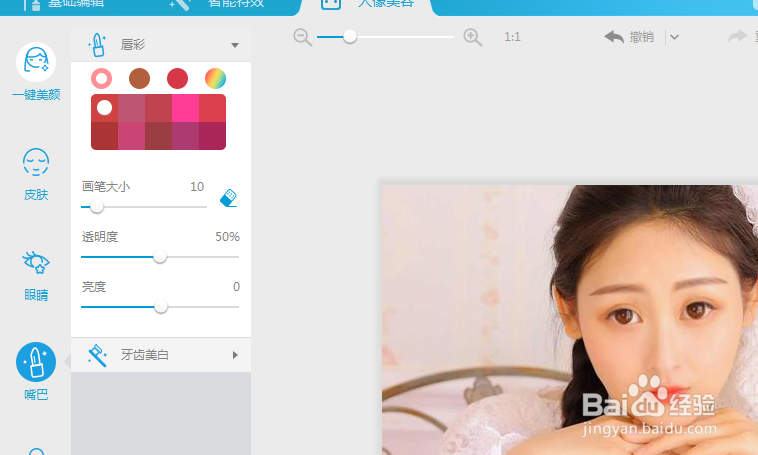Open the rainbow custom color picker

point(216,78)
